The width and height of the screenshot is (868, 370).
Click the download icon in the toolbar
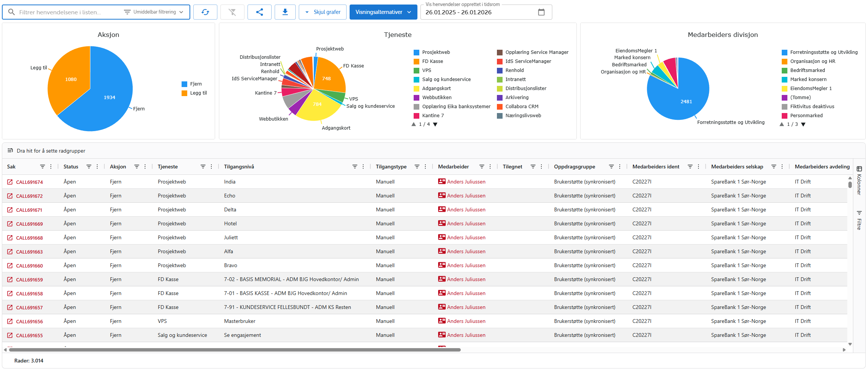285,12
